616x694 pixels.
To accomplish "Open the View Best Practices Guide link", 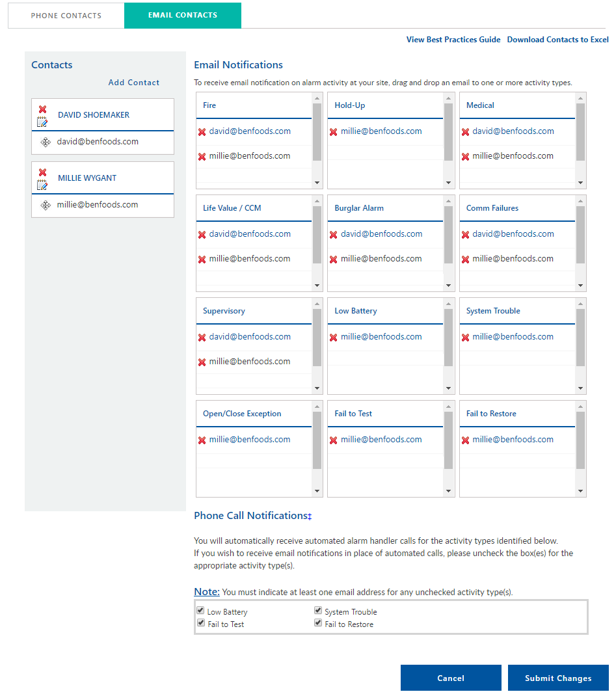I will pyautogui.click(x=453, y=40).
